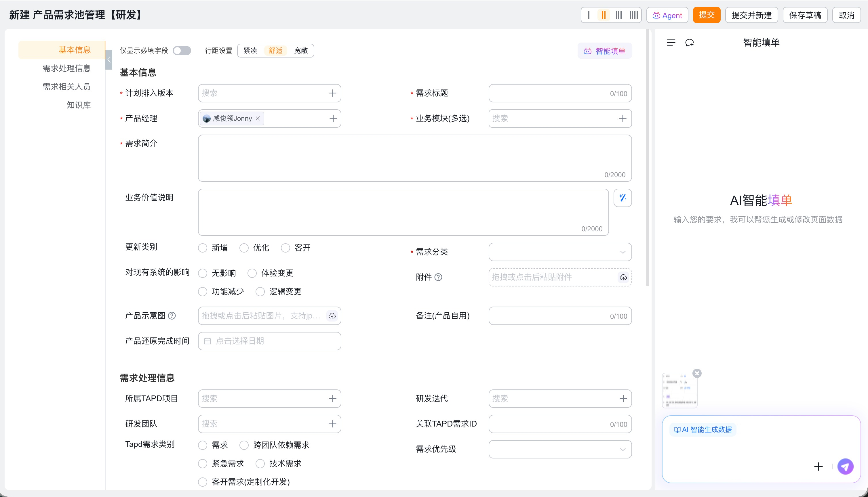Click the upload cloud icon in 产品示意图 field
The width and height of the screenshot is (868, 497).
(x=332, y=316)
